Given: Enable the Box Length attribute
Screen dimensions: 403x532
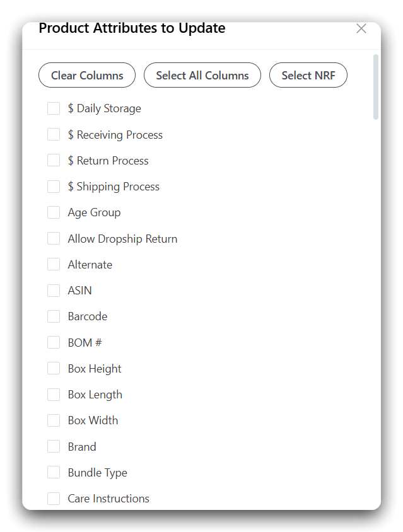Looking at the screenshot, I should coord(54,394).
